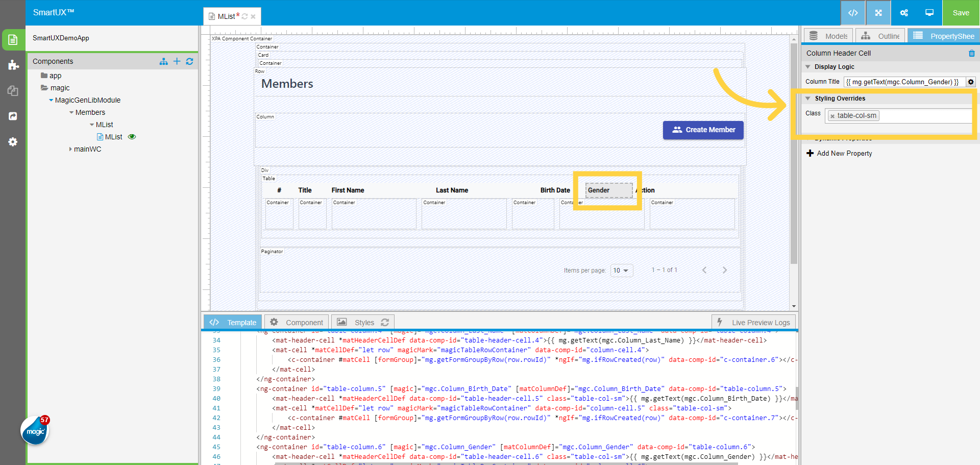Expand the mainWC tree node

click(x=70, y=149)
